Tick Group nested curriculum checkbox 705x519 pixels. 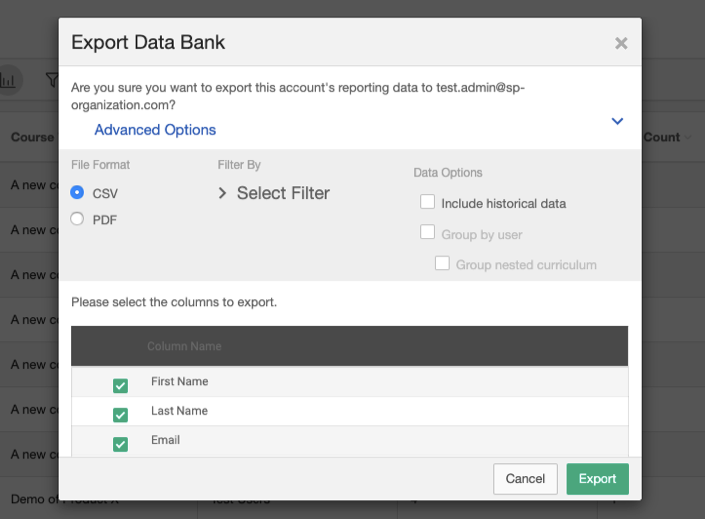[442, 263]
